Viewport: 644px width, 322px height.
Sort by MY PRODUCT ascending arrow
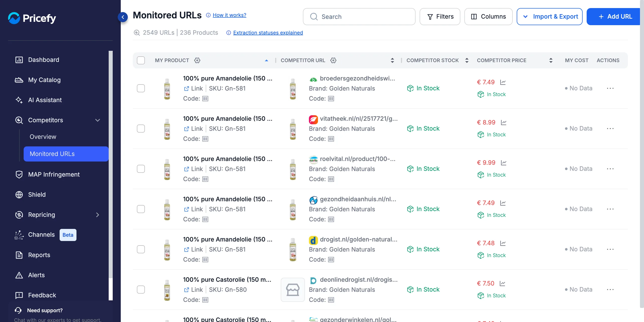(266, 60)
